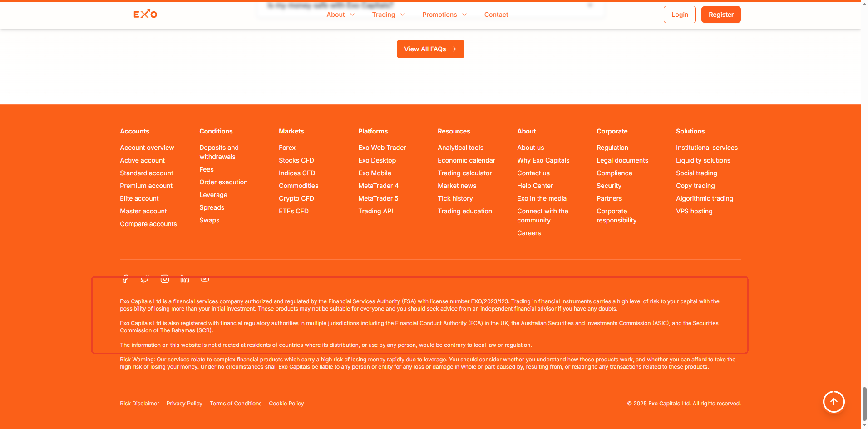Open the LinkedIn social icon
Screen dimensions: 868x429
click(x=185, y=279)
